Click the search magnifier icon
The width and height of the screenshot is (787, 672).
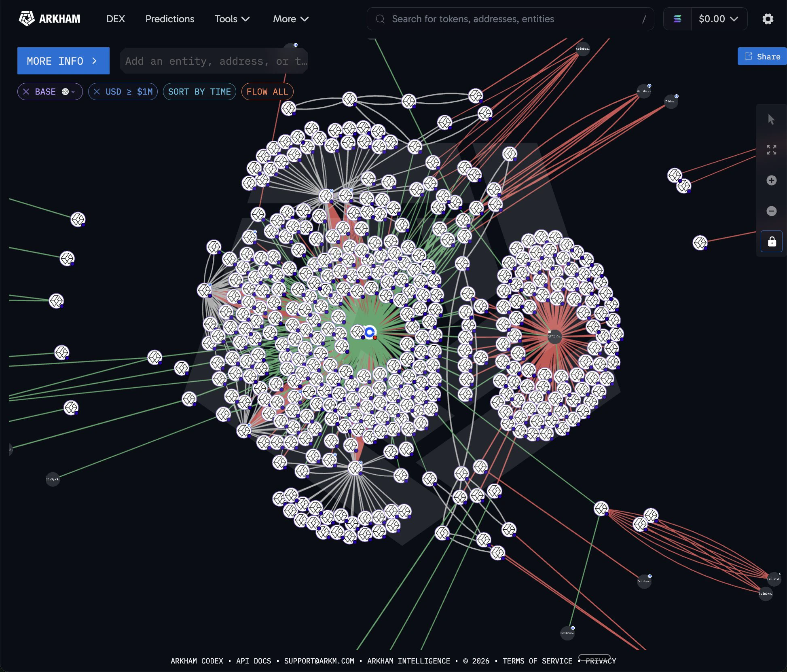coord(380,19)
